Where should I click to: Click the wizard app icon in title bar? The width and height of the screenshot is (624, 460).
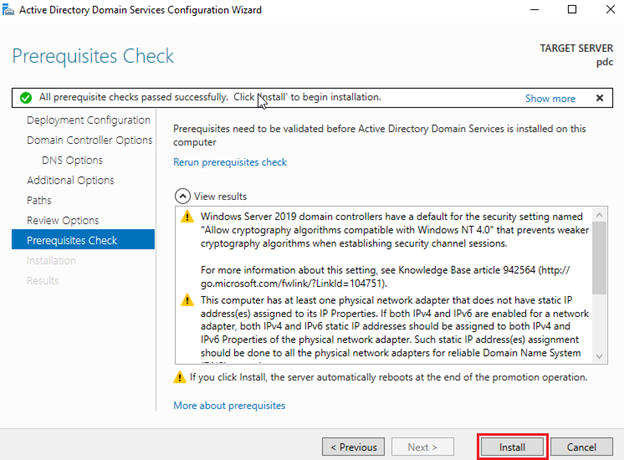tap(8, 10)
